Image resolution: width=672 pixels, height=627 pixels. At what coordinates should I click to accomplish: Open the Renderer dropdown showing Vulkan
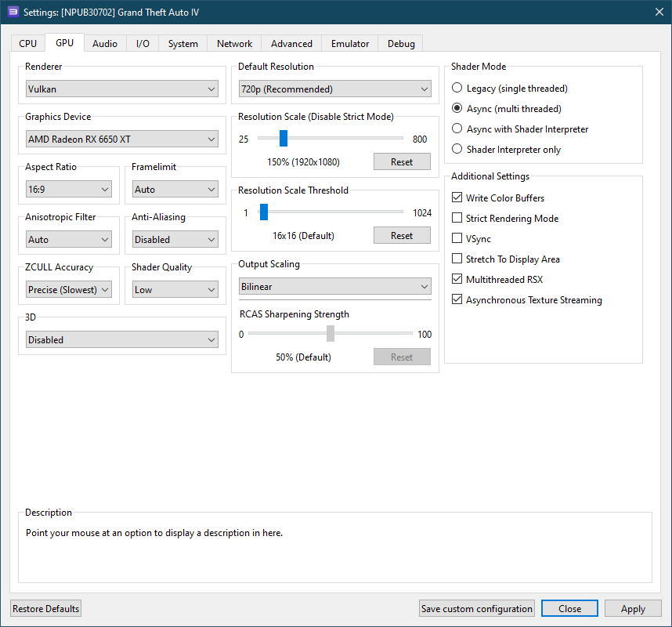click(x=121, y=89)
